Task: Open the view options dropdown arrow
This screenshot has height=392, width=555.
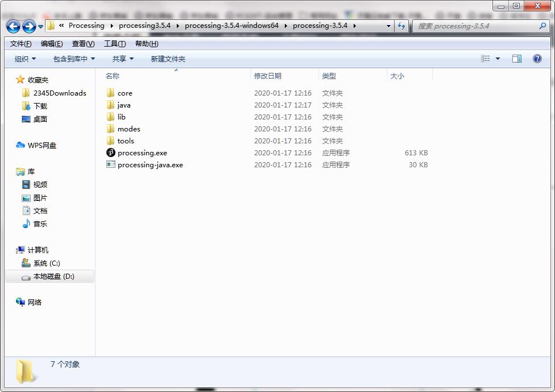Action: click(498, 59)
